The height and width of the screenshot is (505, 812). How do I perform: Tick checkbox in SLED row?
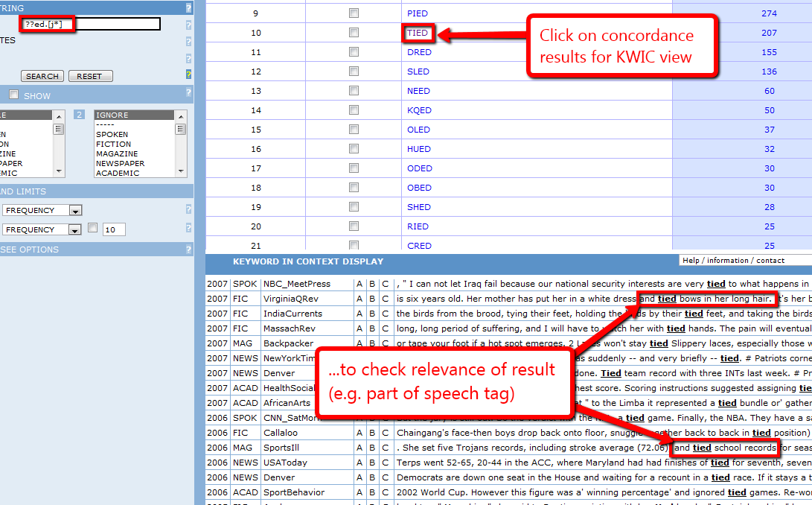(354, 71)
